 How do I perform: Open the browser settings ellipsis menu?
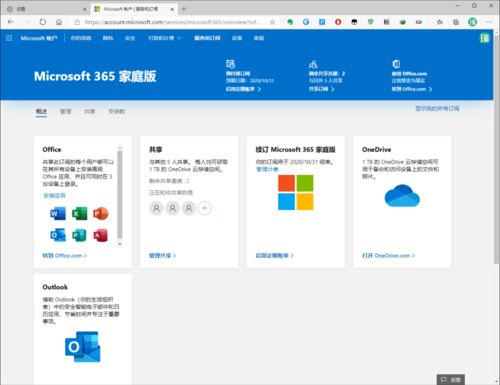pyautogui.click(x=489, y=22)
